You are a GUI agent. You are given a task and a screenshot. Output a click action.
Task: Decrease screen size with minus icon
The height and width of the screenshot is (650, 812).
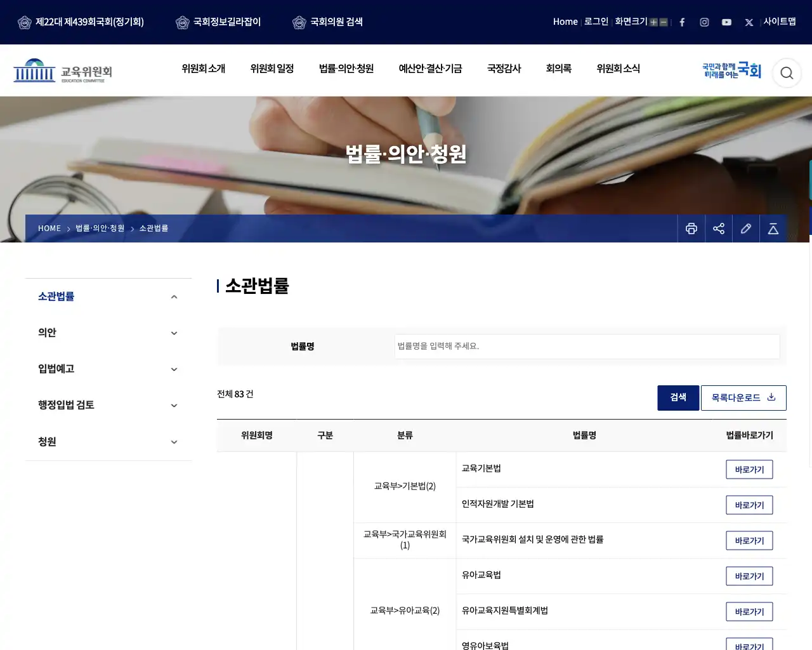point(664,22)
